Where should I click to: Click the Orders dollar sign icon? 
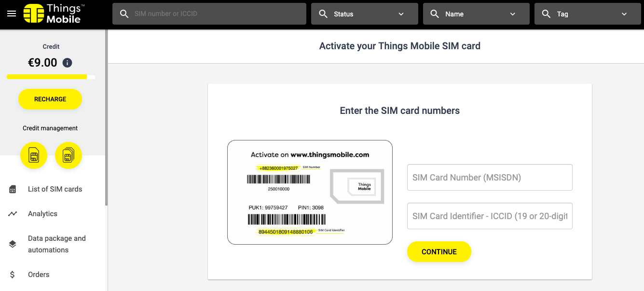coord(13,275)
